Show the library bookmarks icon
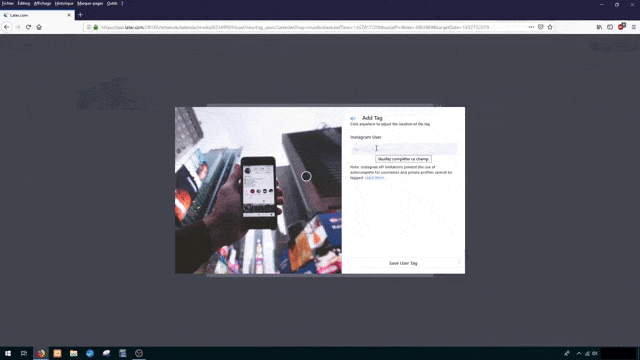Screen dimensions: 640x360 tap(599, 27)
